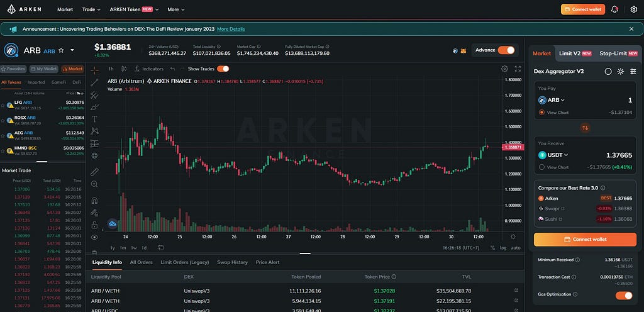Switch to the All Orders tab

tap(141, 262)
